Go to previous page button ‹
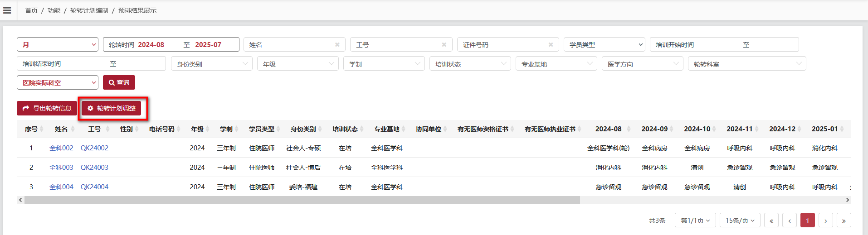 tap(790, 220)
